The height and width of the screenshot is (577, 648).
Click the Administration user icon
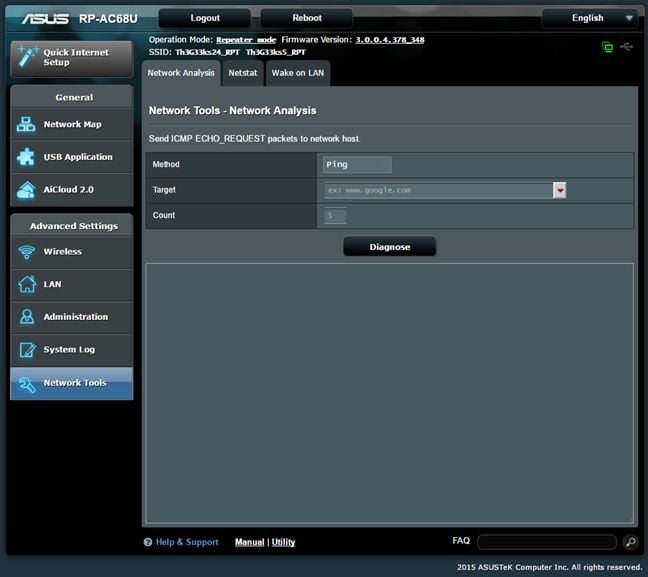(x=26, y=317)
